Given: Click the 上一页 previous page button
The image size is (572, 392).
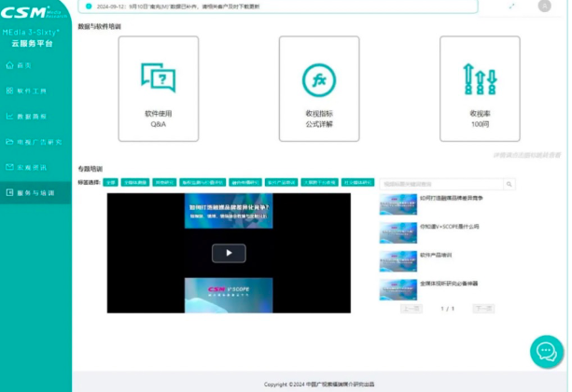Looking at the screenshot, I should pyautogui.click(x=412, y=309).
